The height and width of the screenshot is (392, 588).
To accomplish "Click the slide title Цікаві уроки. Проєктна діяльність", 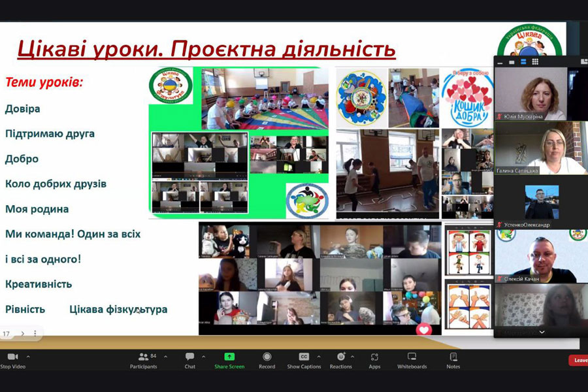I will tap(206, 50).
